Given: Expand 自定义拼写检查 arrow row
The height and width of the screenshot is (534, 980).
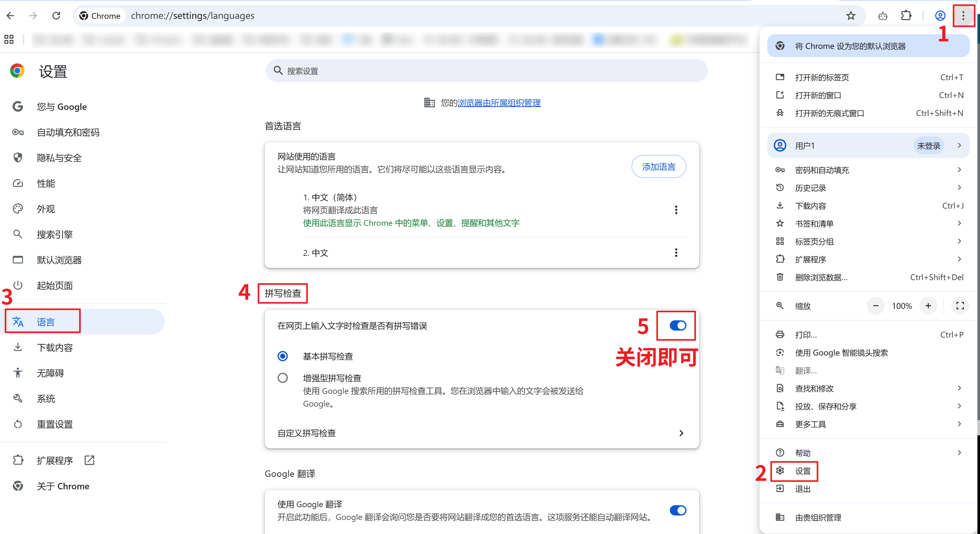Looking at the screenshot, I should point(681,433).
